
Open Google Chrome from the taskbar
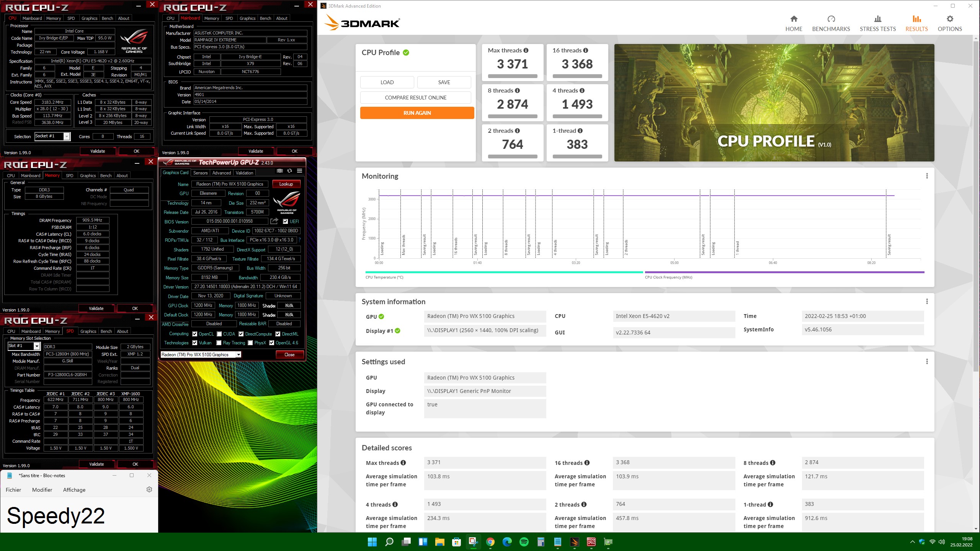[490, 542]
